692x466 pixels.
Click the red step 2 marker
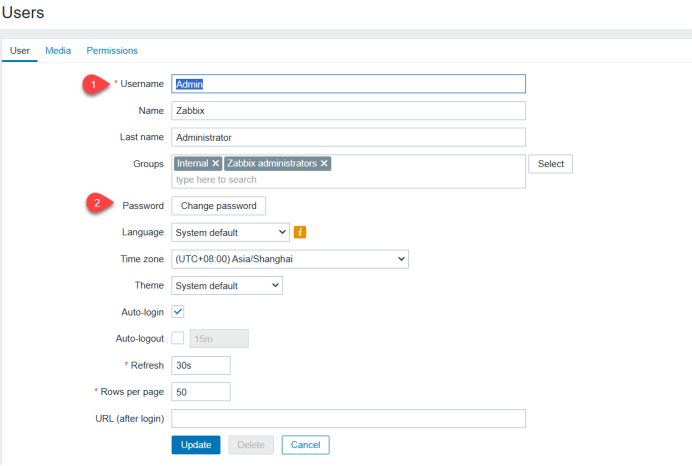coord(95,204)
